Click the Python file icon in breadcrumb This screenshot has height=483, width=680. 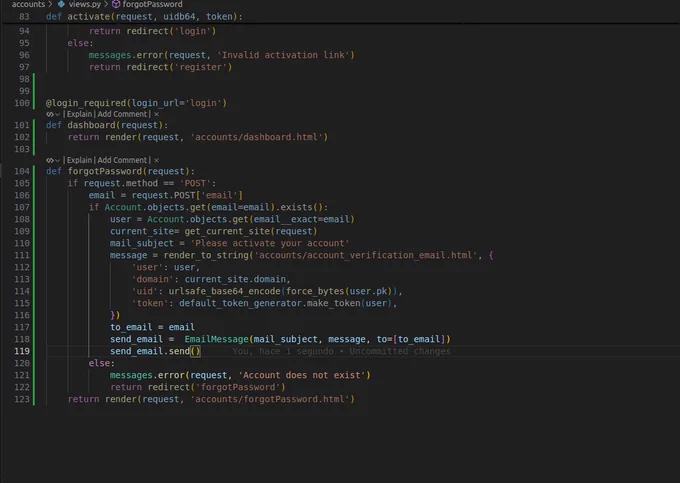pos(61,4)
